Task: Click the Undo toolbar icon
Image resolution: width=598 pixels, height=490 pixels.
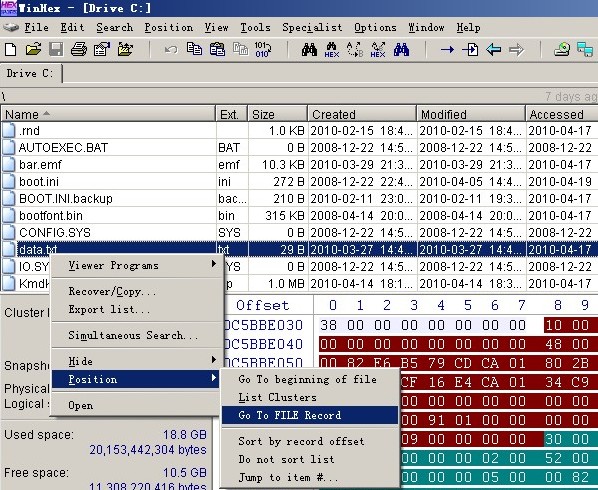Action: click(171, 50)
